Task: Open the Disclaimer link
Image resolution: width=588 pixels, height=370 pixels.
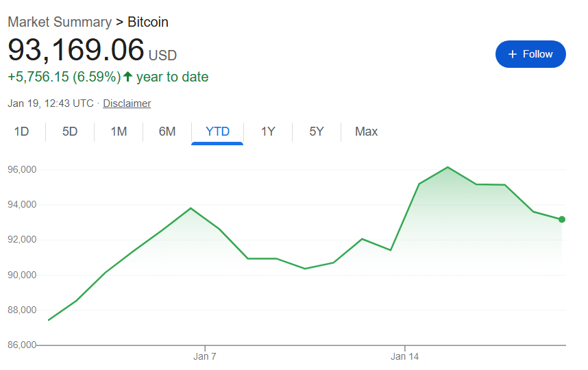Action: click(x=127, y=103)
